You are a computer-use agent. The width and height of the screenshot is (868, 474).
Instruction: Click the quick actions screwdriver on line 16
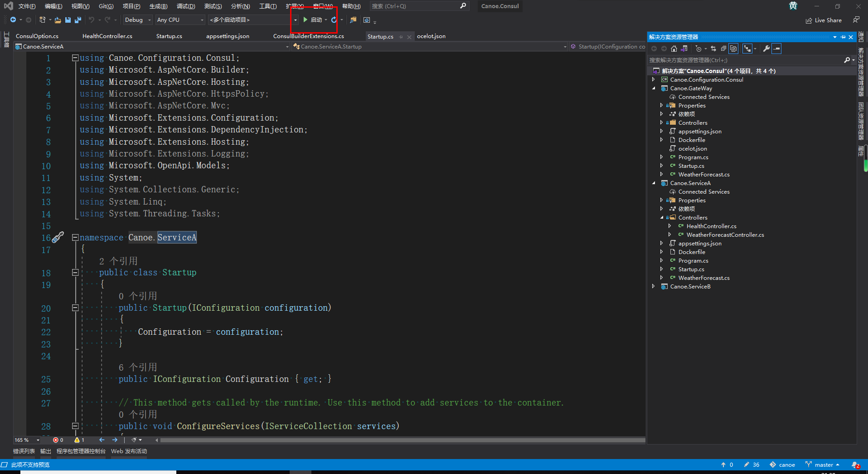[x=58, y=237]
